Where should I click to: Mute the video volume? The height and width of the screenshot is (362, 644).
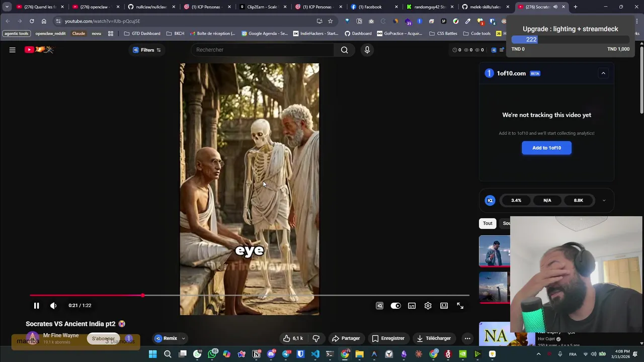53,306
